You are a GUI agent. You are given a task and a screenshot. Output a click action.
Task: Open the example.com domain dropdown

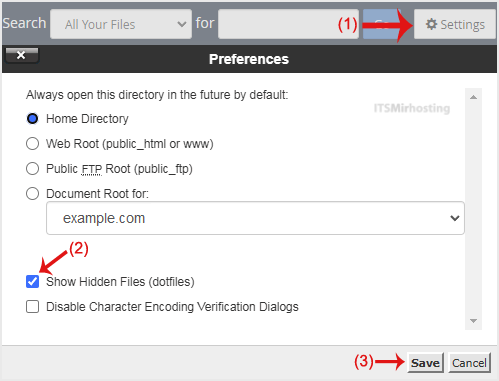[255, 218]
